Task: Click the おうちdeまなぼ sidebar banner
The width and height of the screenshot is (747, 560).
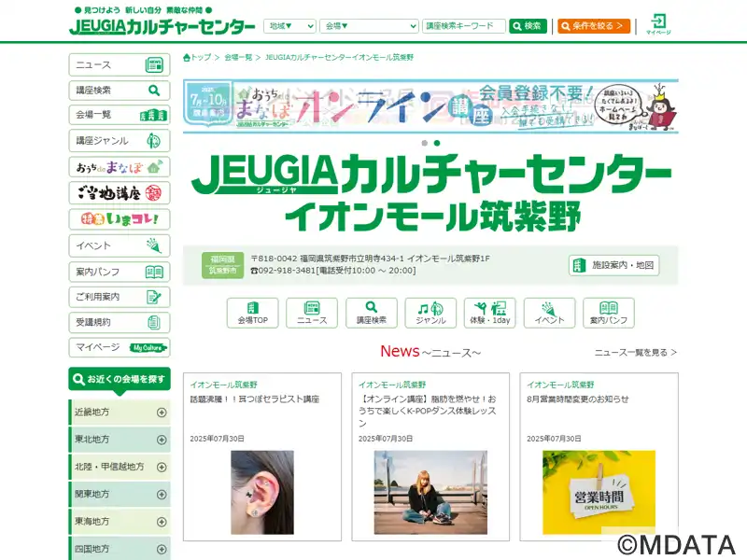Action: click(x=120, y=167)
